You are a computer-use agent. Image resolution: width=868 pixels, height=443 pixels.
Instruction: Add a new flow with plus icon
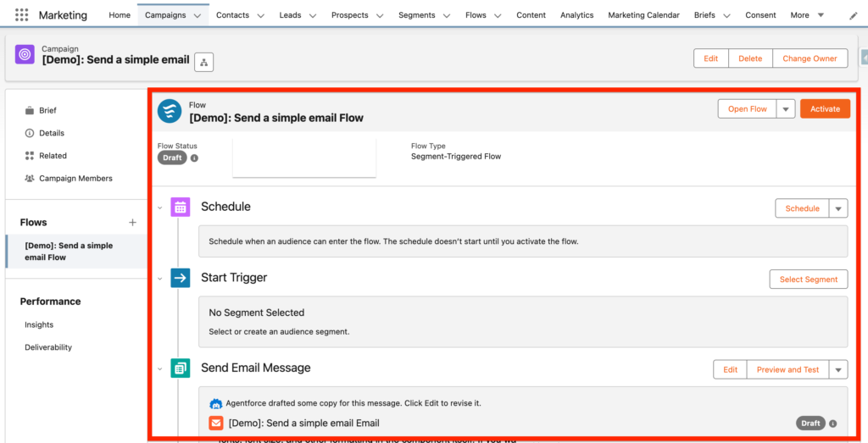(132, 223)
